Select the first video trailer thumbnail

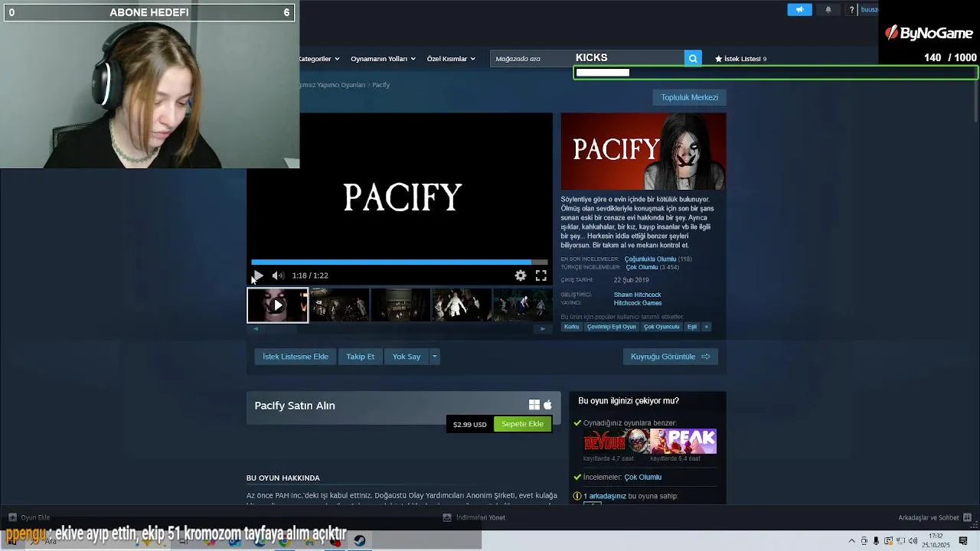[x=277, y=305]
